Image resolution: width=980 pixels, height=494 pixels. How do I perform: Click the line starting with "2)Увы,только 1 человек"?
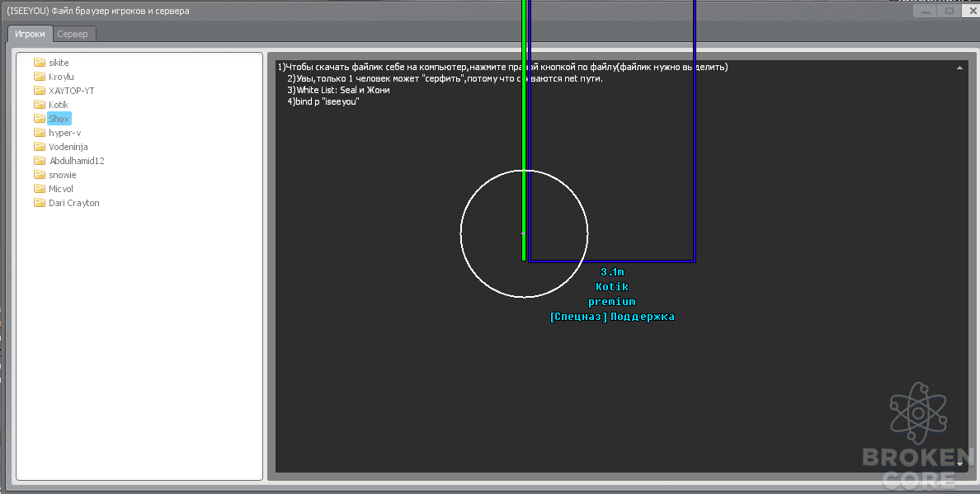[x=445, y=78]
